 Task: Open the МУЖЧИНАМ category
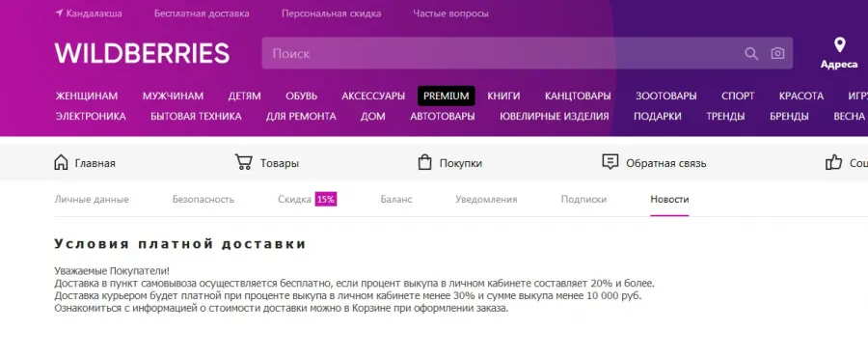point(173,96)
